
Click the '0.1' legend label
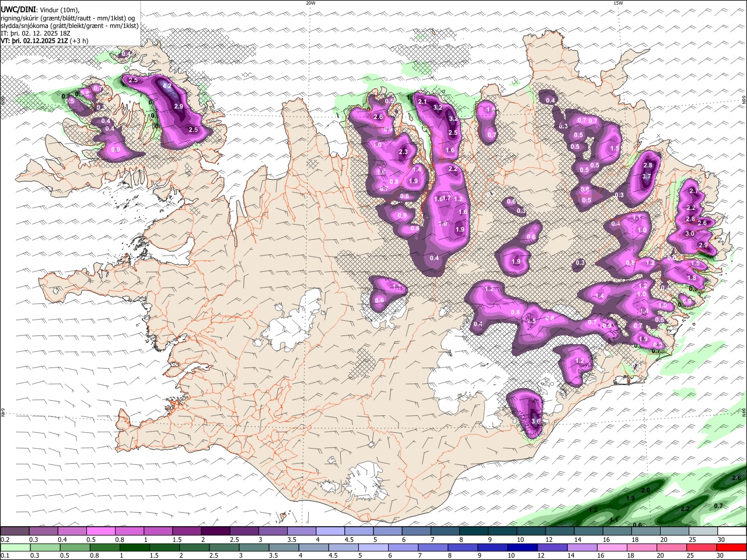(x=5, y=556)
